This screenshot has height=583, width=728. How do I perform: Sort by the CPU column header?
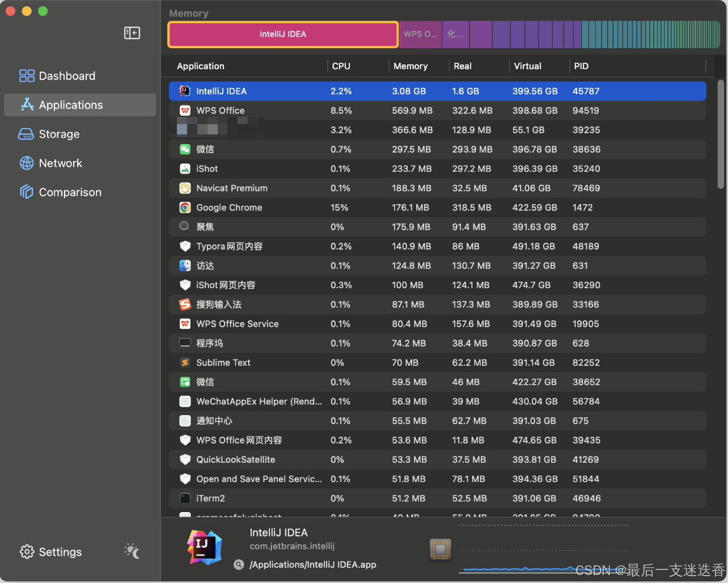(341, 66)
